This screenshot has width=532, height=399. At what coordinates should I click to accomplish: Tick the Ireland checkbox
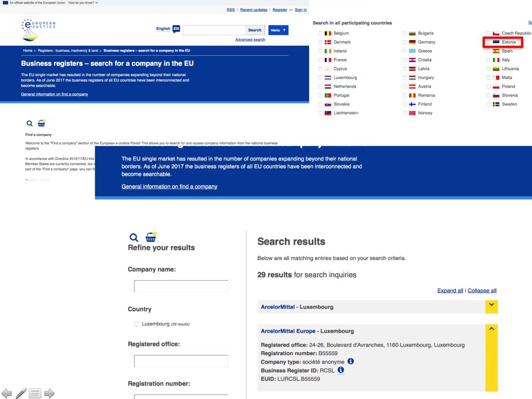[x=320, y=51]
